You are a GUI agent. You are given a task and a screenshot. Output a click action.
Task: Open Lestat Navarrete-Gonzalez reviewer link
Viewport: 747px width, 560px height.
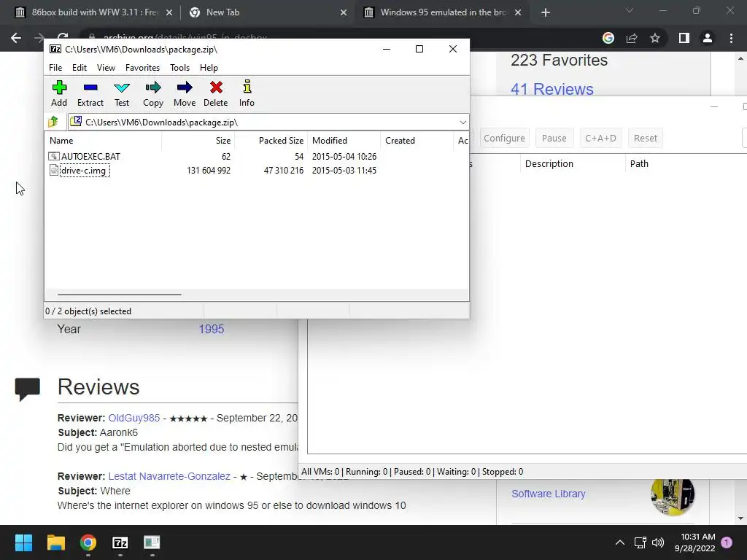(x=169, y=476)
